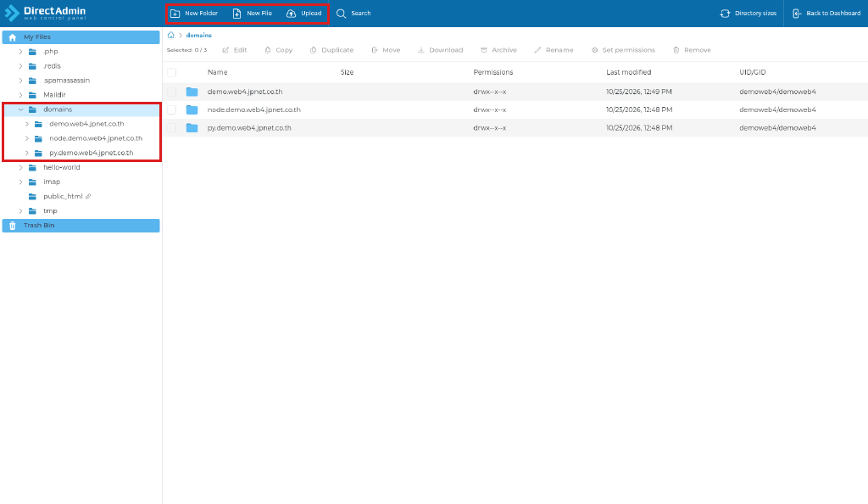Click Back to Dashboard text
Image resolution: width=868 pixels, height=504 pixels.
click(833, 14)
